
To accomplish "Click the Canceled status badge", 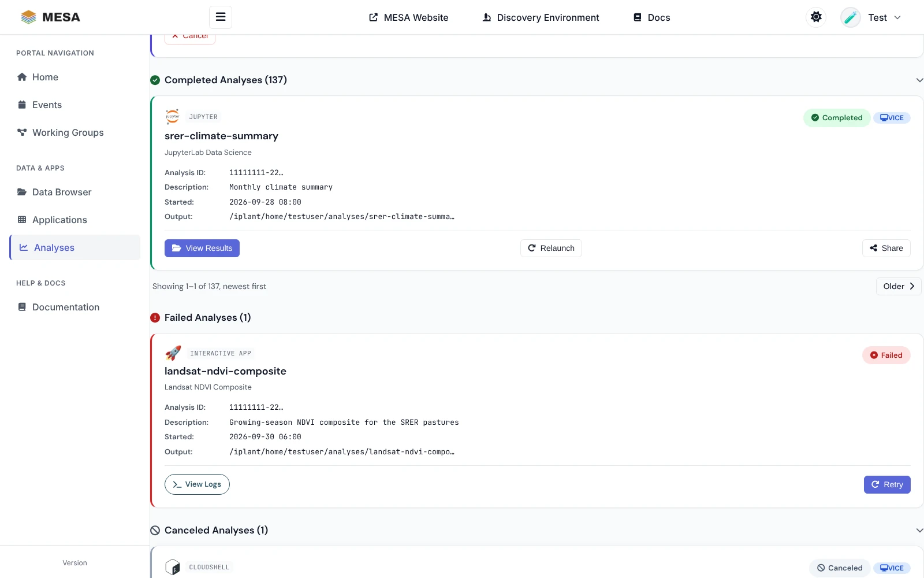I will pyautogui.click(x=840, y=568).
